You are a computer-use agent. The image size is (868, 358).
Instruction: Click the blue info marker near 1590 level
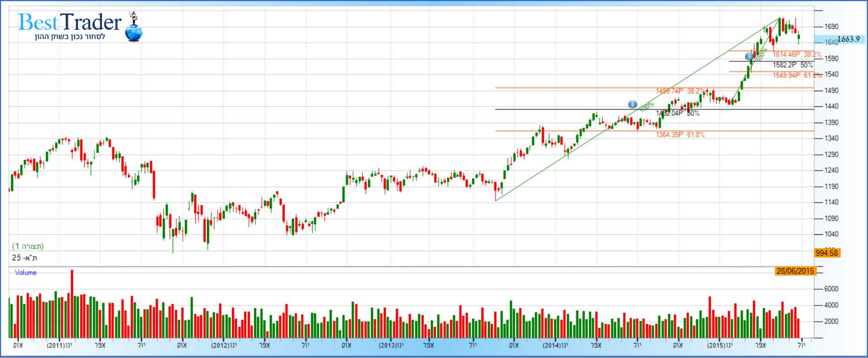[x=749, y=56]
